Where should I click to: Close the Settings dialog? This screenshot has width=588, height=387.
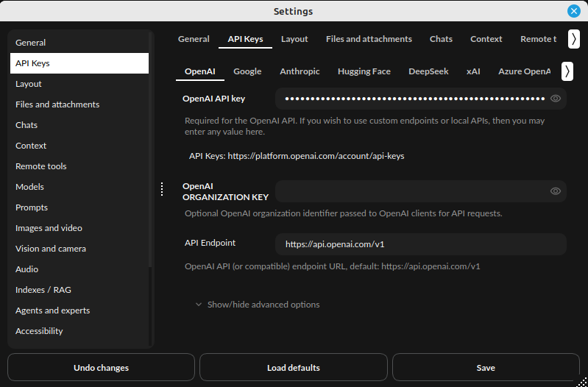coord(574,11)
